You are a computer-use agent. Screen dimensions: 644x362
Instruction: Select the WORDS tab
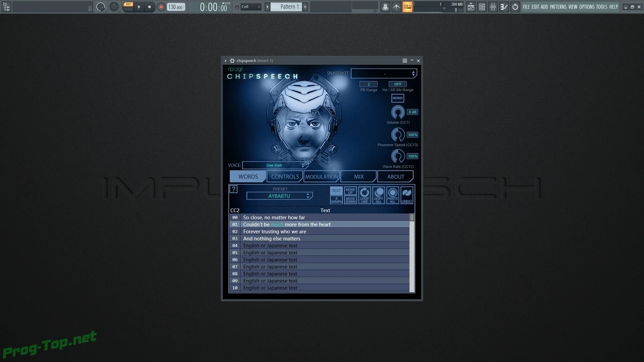(248, 176)
